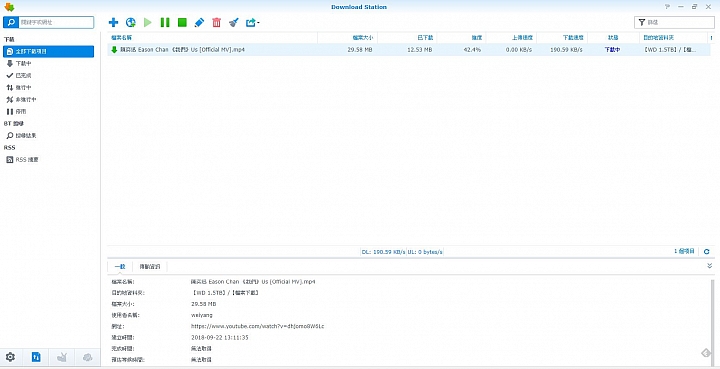Viewport: 720px width, 369px height.
Task: Click the item count text beside refresh icon
Action: point(684,252)
